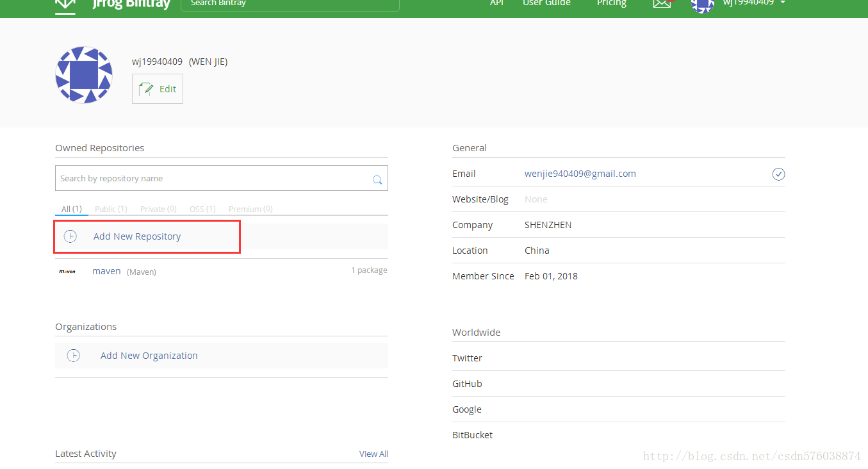The width and height of the screenshot is (868, 469).
Task: Open the mail envelope notifications icon
Action: tap(662, 4)
